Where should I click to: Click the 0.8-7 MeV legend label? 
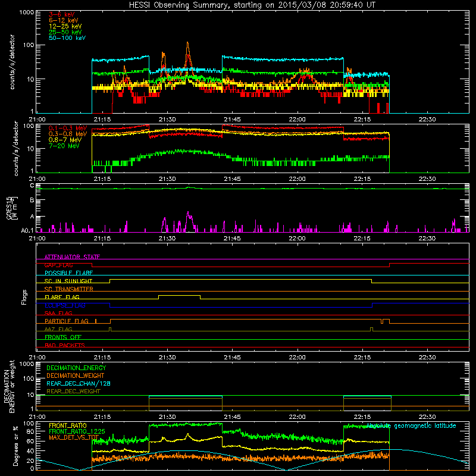(x=65, y=140)
